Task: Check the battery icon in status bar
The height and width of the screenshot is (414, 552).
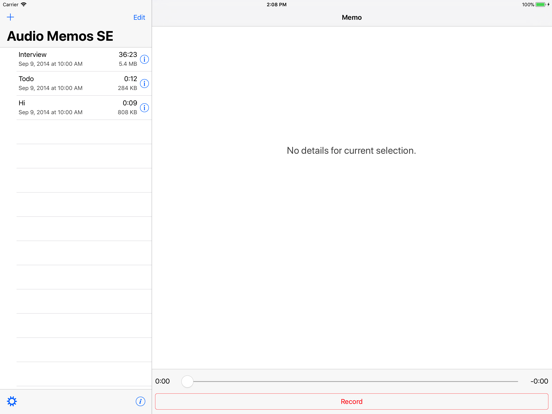Action: click(x=540, y=5)
